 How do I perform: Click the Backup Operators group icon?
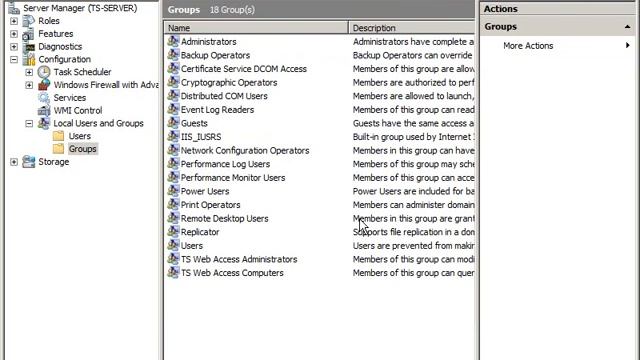click(173, 55)
